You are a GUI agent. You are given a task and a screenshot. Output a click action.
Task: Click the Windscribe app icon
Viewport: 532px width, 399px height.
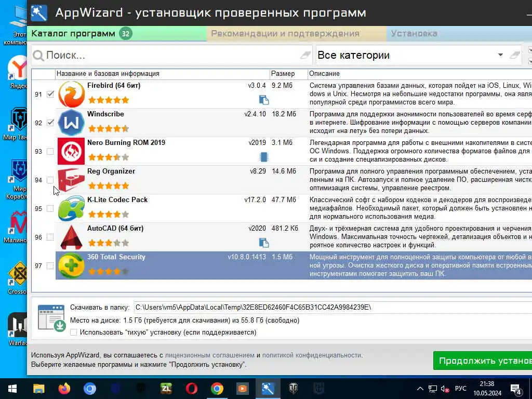(x=71, y=123)
